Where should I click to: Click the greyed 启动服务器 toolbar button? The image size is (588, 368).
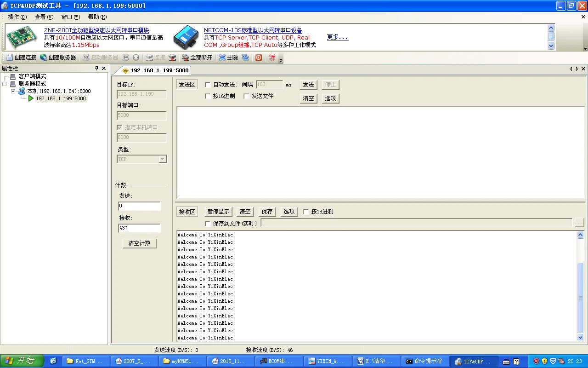(100, 57)
